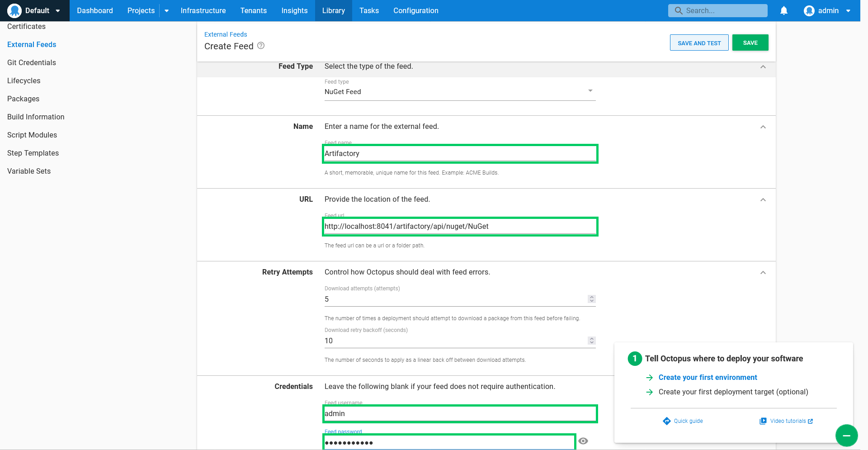Click the Octopus logo next to Default
The height and width of the screenshot is (450, 868).
pyautogui.click(x=14, y=10)
